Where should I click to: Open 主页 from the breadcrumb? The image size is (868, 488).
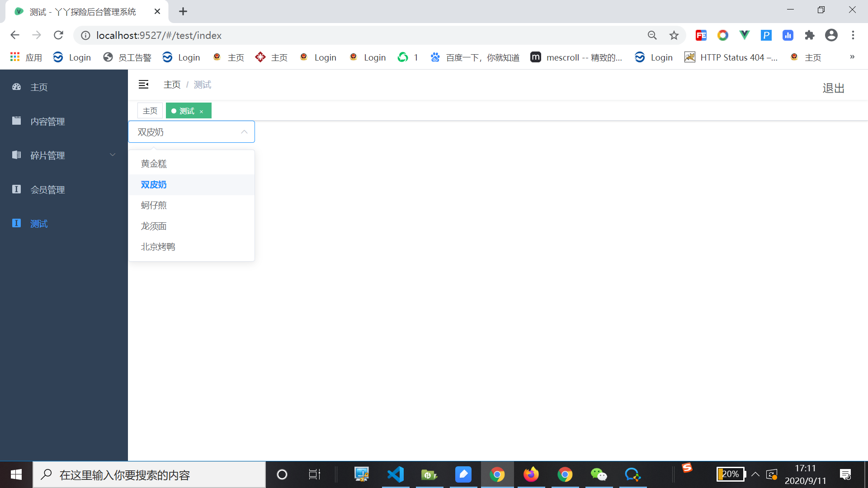point(172,84)
